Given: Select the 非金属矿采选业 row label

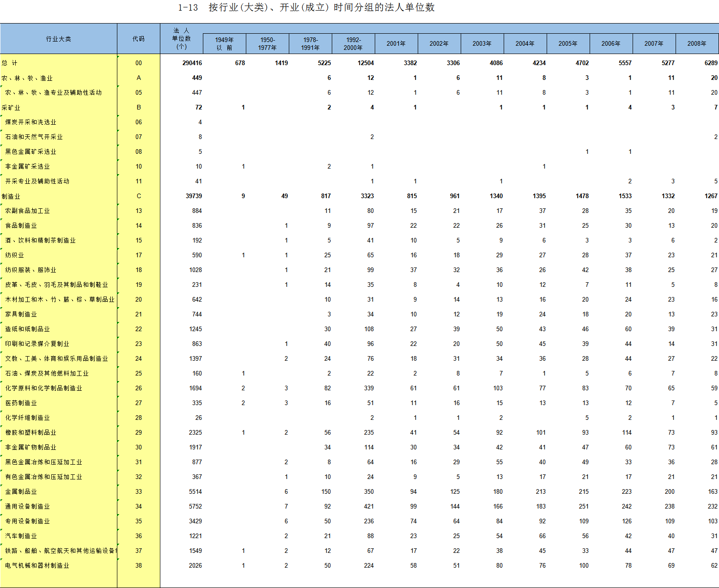Looking at the screenshot, I should click(28, 167).
